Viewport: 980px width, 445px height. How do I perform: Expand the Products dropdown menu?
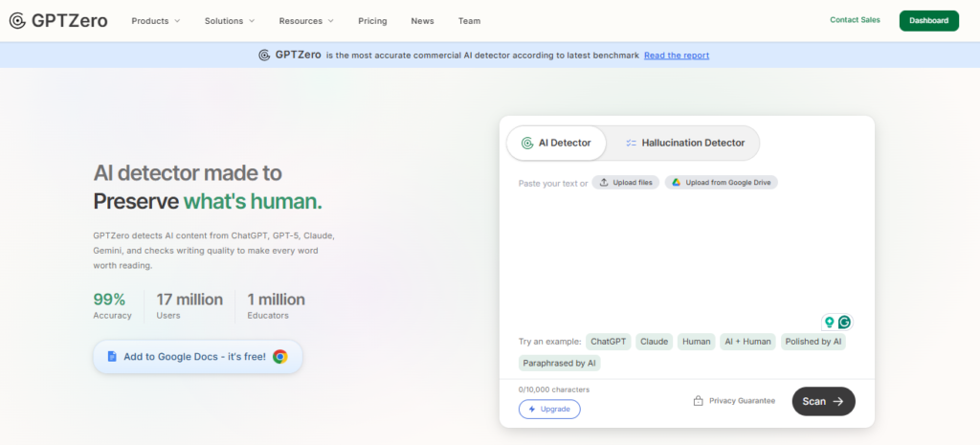pos(156,21)
